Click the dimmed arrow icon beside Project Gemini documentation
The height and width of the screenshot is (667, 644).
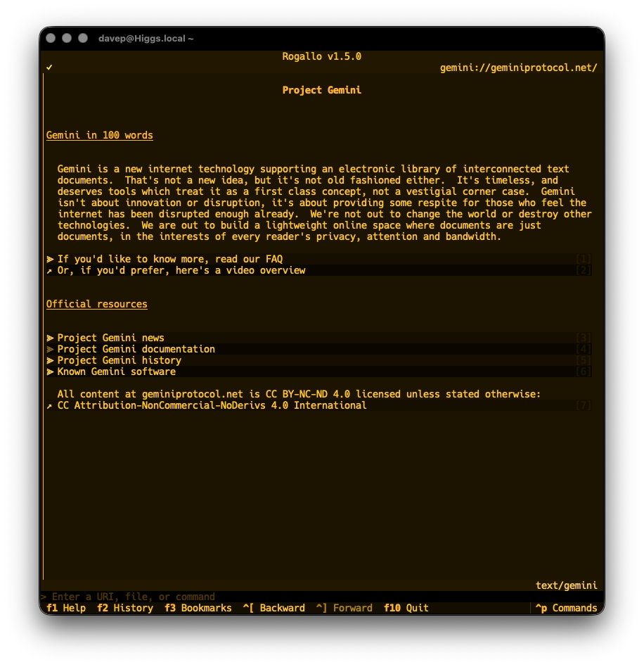[50, 349]
